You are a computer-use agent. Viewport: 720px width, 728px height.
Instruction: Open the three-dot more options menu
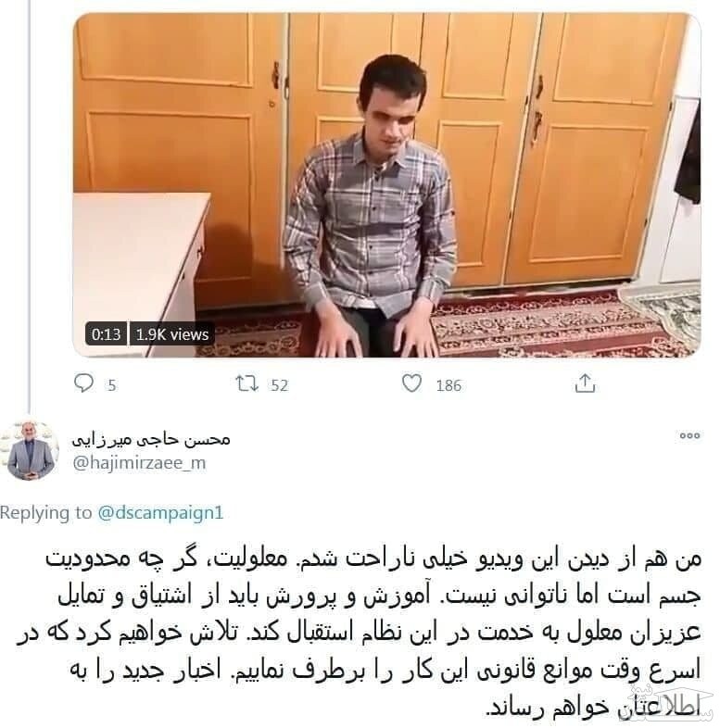tap(689, 435)
